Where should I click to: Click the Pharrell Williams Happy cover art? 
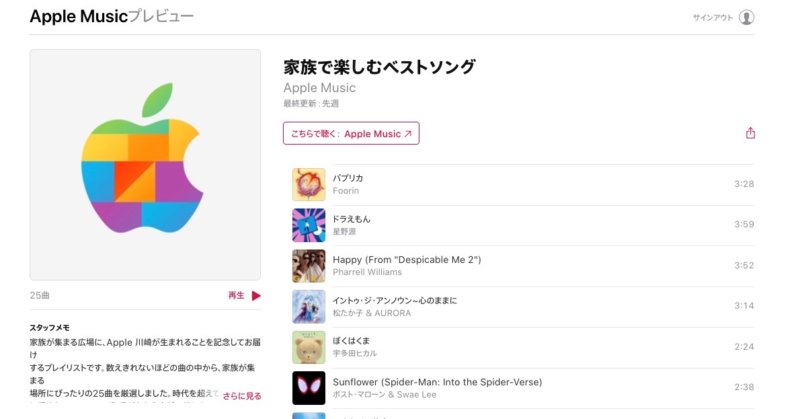click(309, 266)
